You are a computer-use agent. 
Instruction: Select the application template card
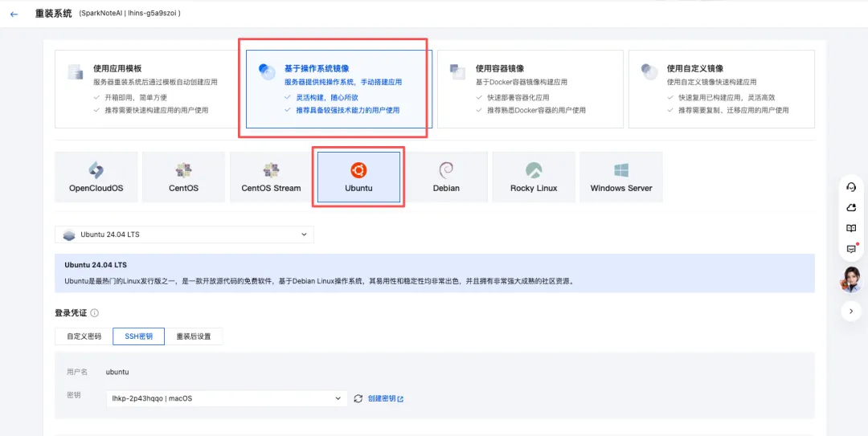click(147, 89)
